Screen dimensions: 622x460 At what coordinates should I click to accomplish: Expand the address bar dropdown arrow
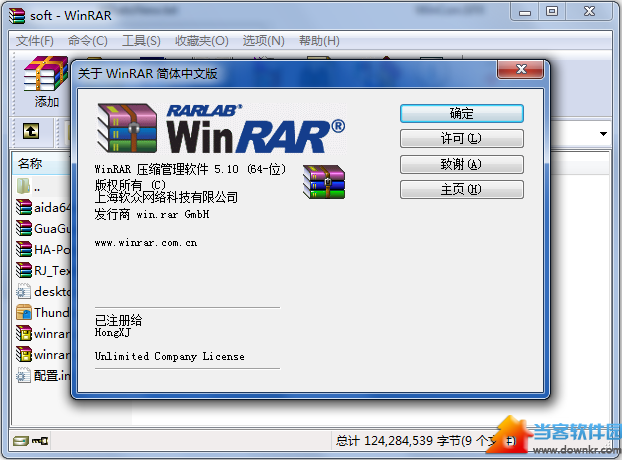coord(603,134)
